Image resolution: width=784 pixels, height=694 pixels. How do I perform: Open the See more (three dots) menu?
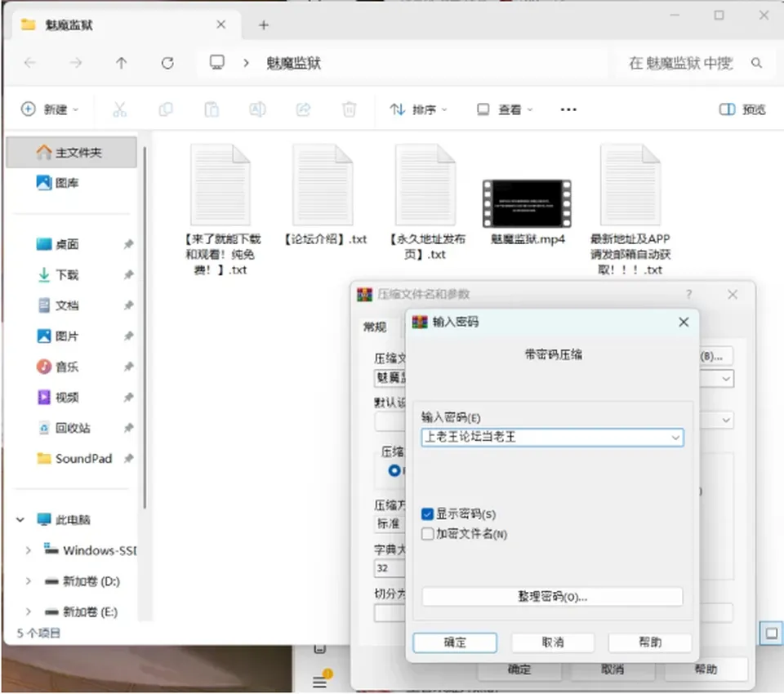[568, 109]
